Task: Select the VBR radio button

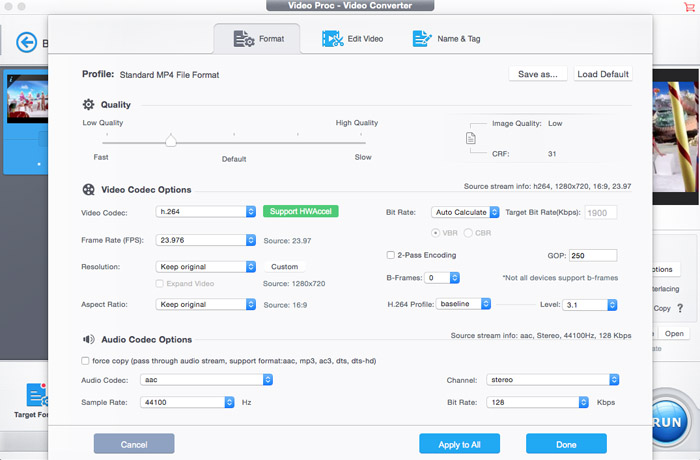Action: tap(435, 233)
